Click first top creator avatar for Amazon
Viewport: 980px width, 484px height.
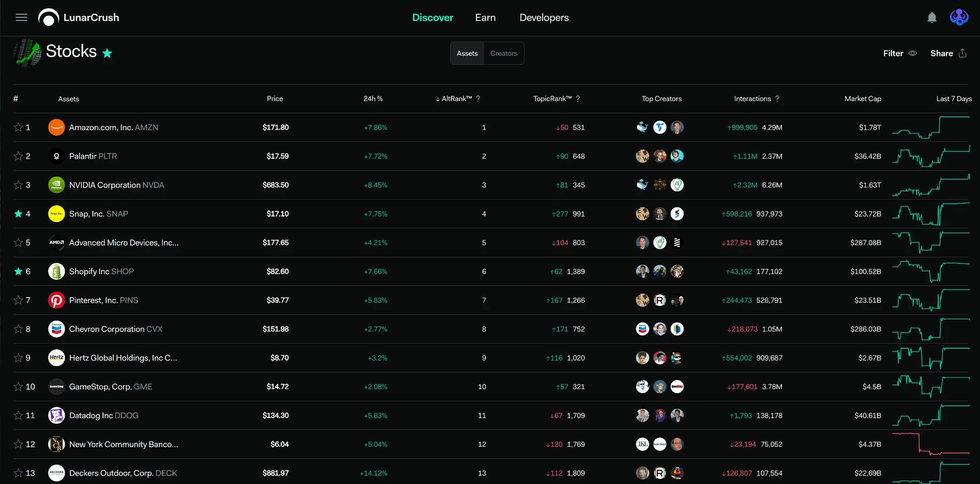click(643, 127)
